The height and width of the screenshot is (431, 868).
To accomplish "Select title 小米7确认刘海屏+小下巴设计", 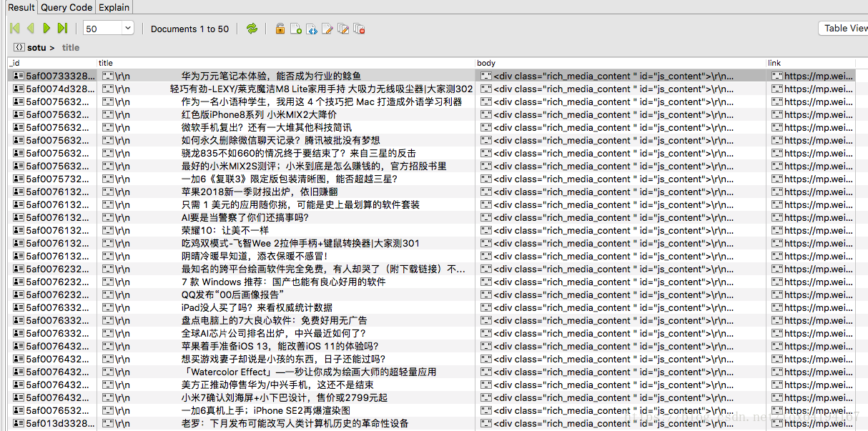I will coord(285,397).
